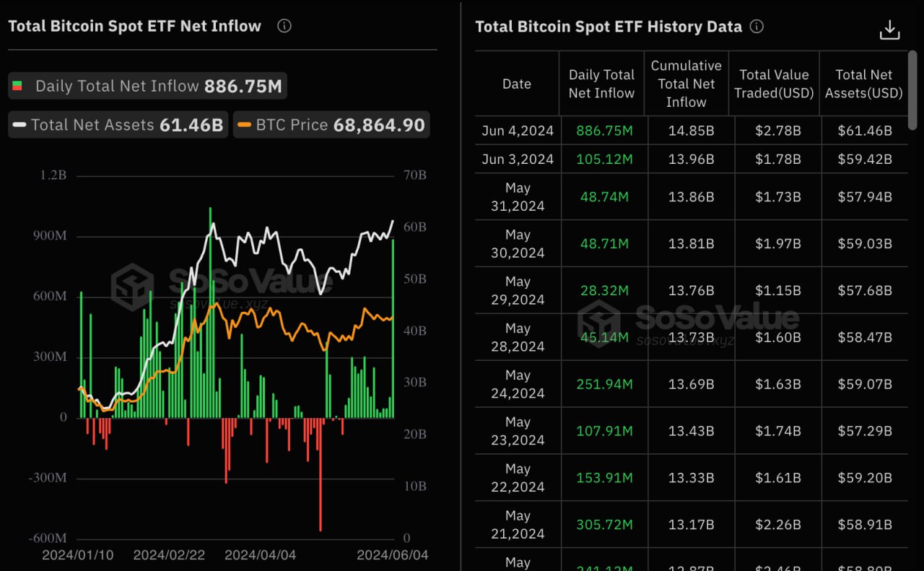The width and height of the screenshot is (924, 571).
Task: Sort by the Date column header
Action: click(516, 84)
